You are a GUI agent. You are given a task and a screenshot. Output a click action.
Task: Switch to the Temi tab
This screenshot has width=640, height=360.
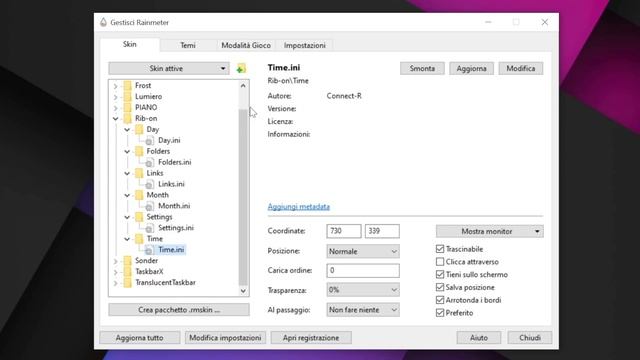pyautogui.click(x=188, y=45)
